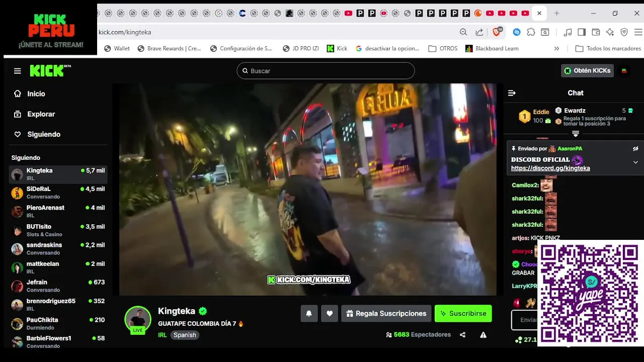Select BUTIsito channel in list
Screen dimensions: 644x362
(x=58, y=230)
